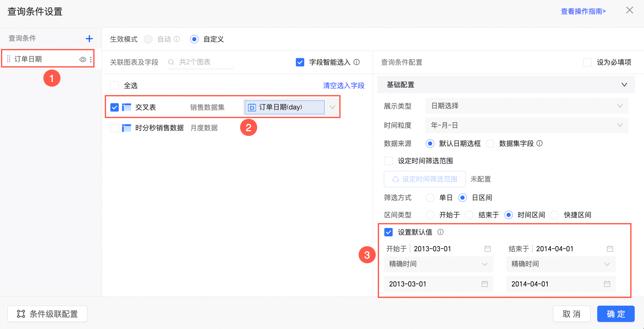Uncheck the 交叉表 chart checkbox
The height and width of the screenshot is (329, 644).
pos(114,107)
